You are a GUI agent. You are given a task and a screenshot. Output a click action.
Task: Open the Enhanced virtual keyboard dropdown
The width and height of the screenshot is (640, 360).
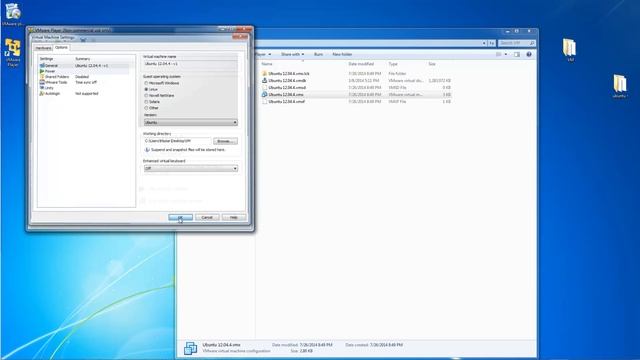pyautogui.click(x=190, y=169)
